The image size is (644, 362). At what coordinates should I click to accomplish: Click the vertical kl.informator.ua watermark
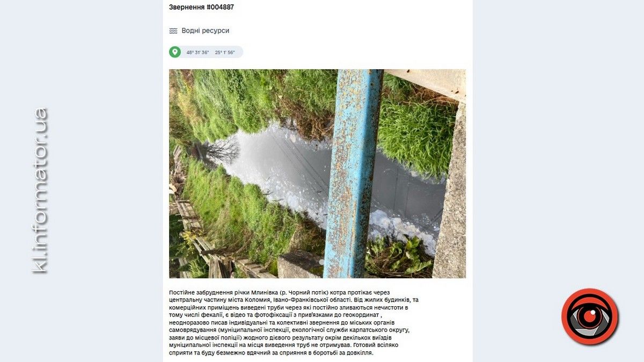39,190
